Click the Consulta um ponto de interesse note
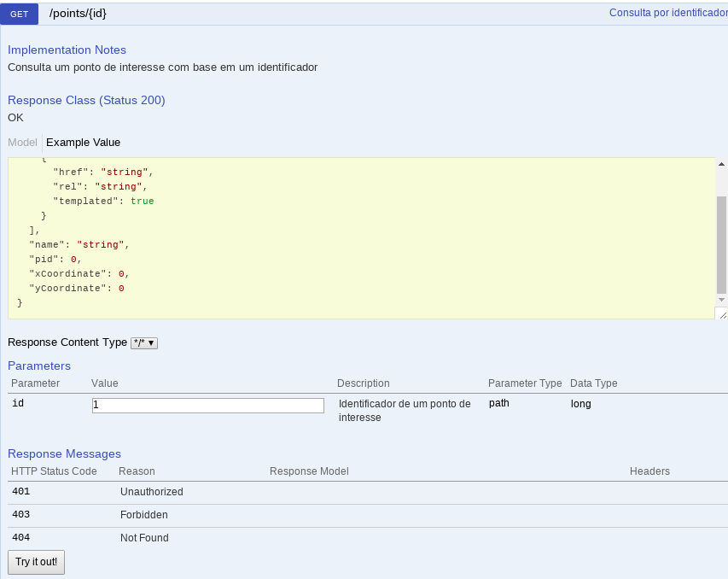The width and height of the screenshot is (728, 579). coord(162,67)
